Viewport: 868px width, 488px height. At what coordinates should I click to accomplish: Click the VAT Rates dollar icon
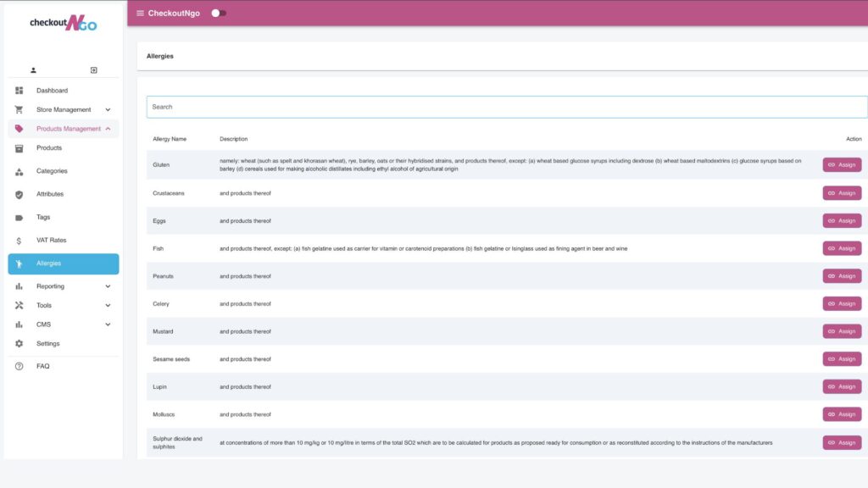coord(19,241)
